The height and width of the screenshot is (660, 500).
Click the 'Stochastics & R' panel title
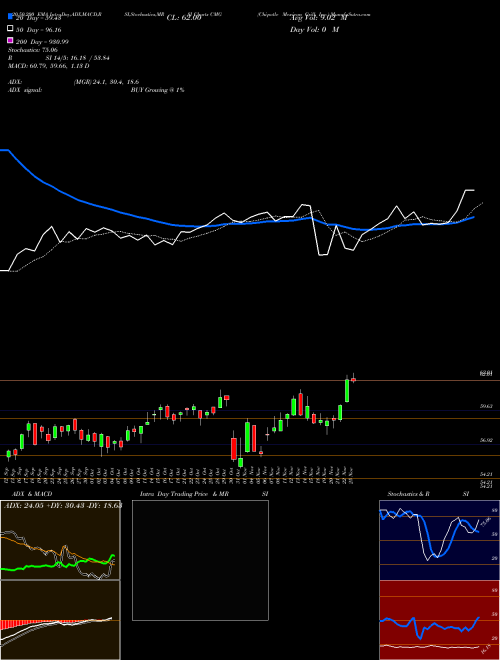(x=409, y=494)
